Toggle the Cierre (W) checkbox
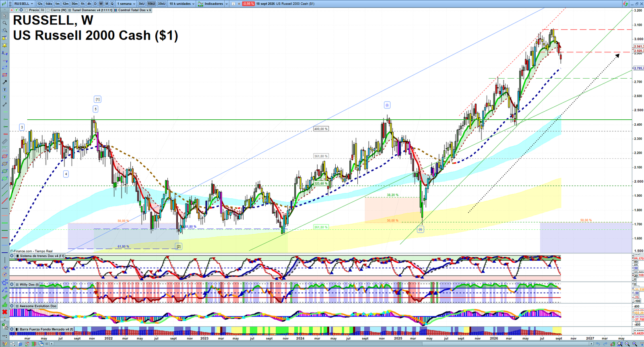Viewport: 644px width, 347px height. tap(48, 10)
